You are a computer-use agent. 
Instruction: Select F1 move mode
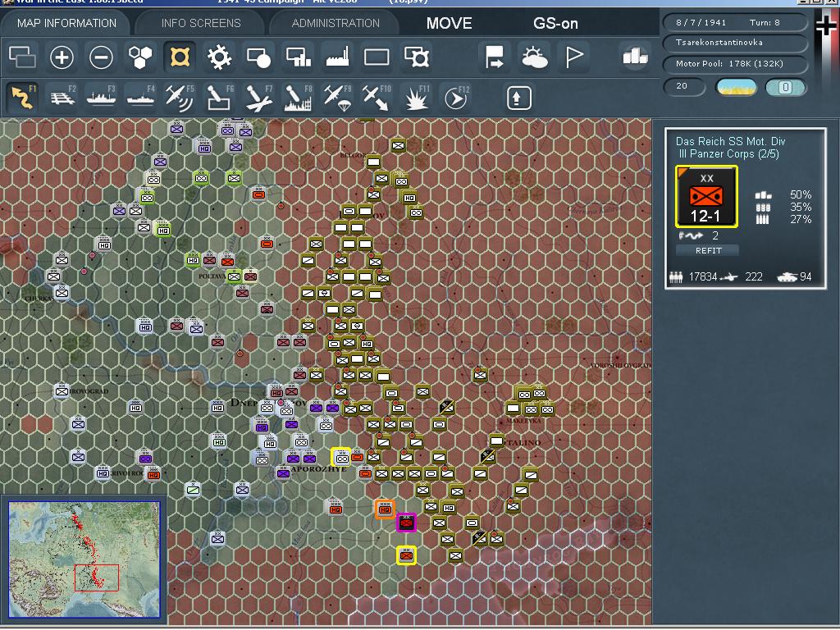click(x=22, y=98)
